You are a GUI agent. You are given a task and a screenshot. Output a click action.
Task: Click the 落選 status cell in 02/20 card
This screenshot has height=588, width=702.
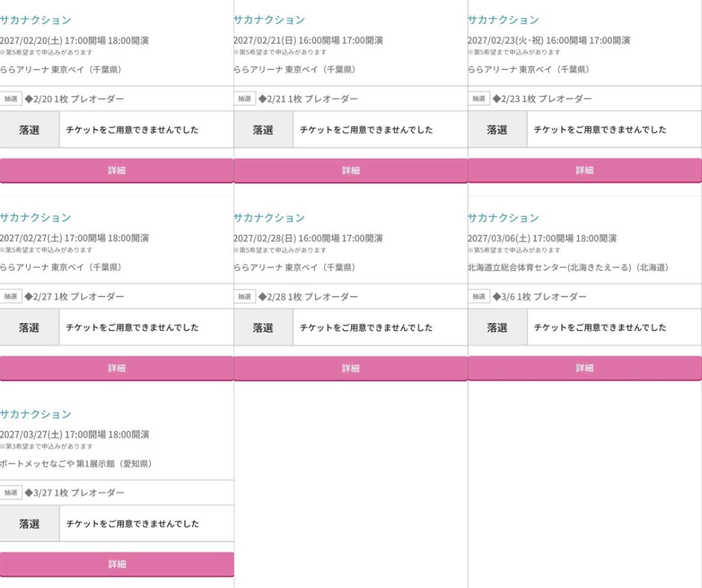coord(29,130)
